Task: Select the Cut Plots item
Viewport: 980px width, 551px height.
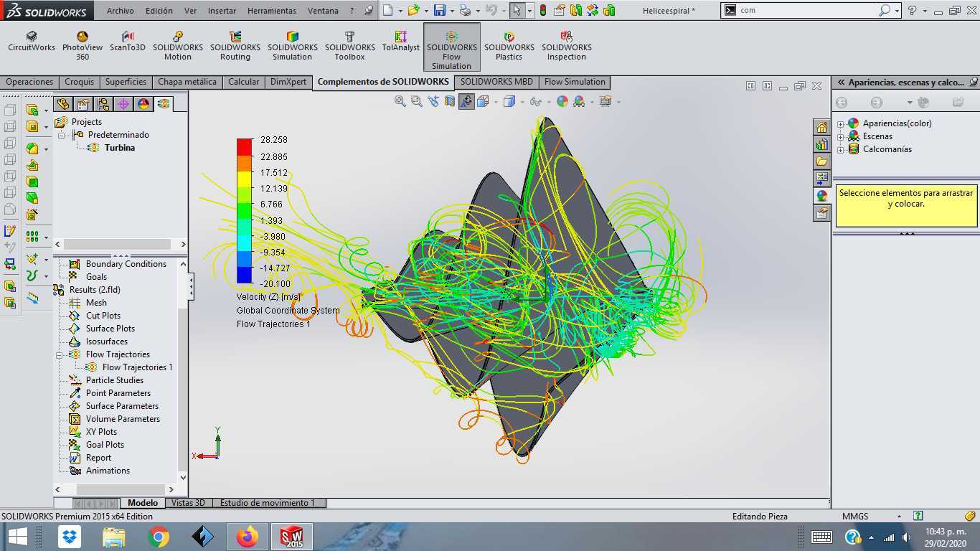Action: [x=103, y=316]
